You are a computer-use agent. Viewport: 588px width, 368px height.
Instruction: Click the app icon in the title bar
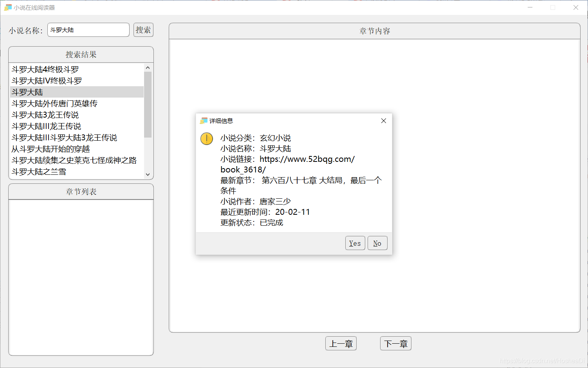[8, 7]
